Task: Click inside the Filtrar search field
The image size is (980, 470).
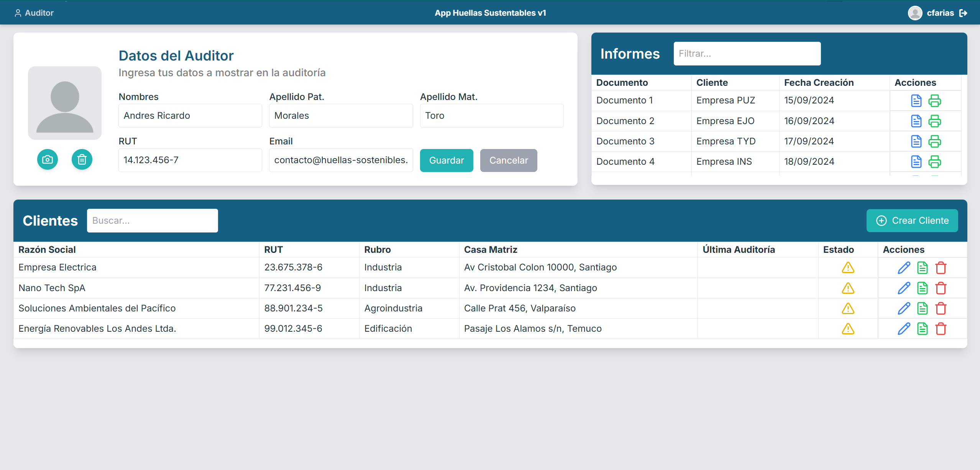Action: point(746,53)
